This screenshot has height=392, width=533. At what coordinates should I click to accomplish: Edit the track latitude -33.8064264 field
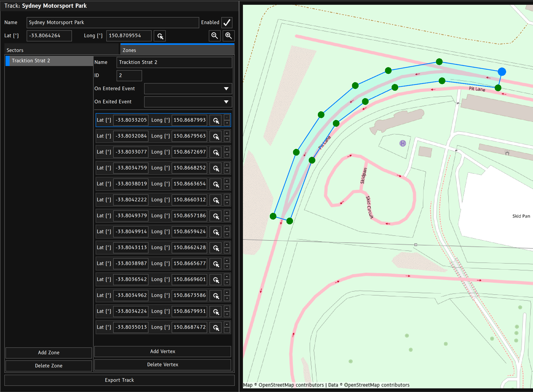(49, 36)
